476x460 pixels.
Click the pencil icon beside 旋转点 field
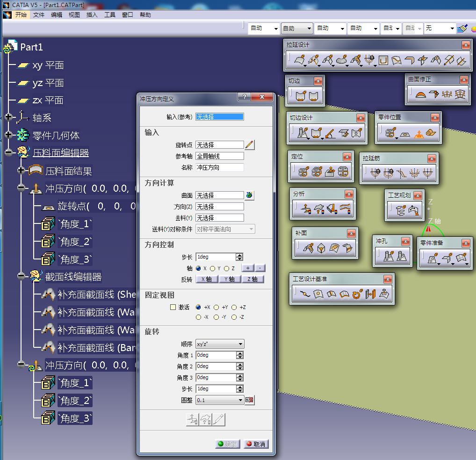pos(250,145)
